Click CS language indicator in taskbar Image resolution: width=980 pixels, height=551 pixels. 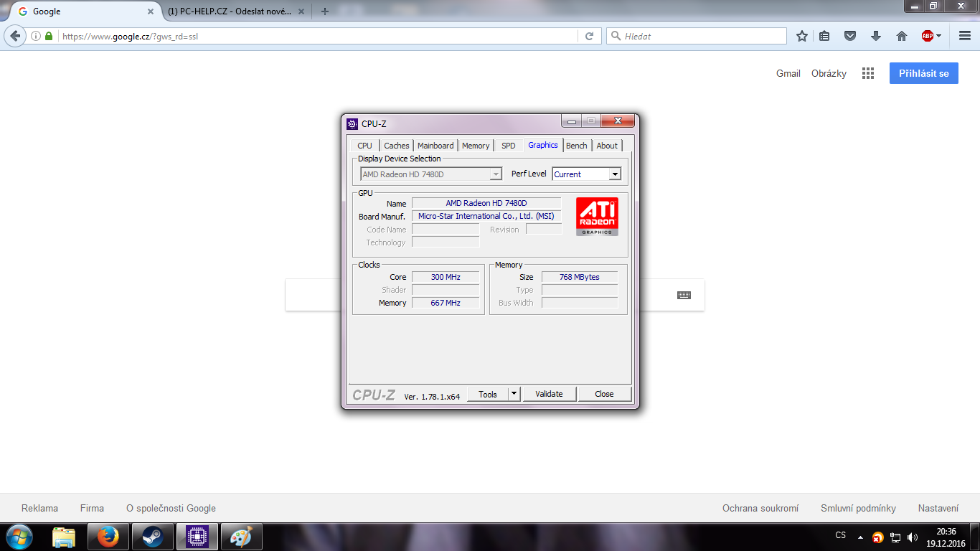(x=841, y=535)
